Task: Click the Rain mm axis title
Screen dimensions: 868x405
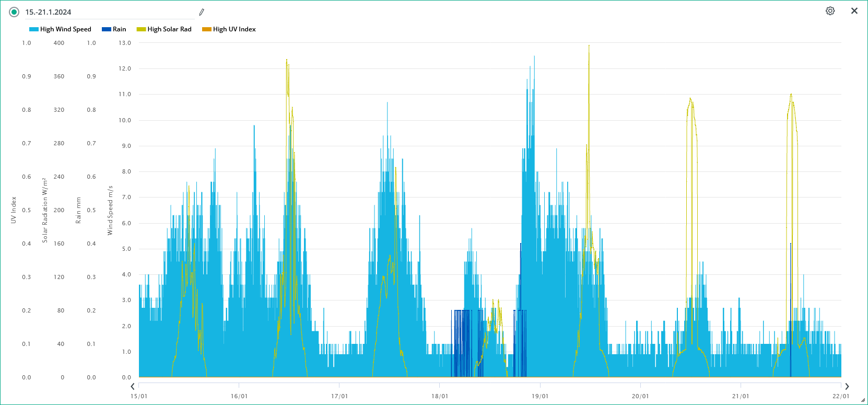Action: click(x=78, y=210)
